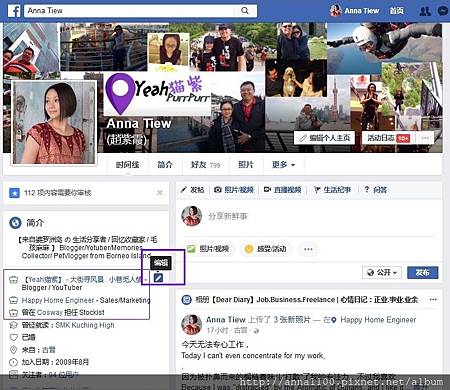The image size is (450, 390).
Task: Open the 好友 799 tab
Action: click(205, 165)
